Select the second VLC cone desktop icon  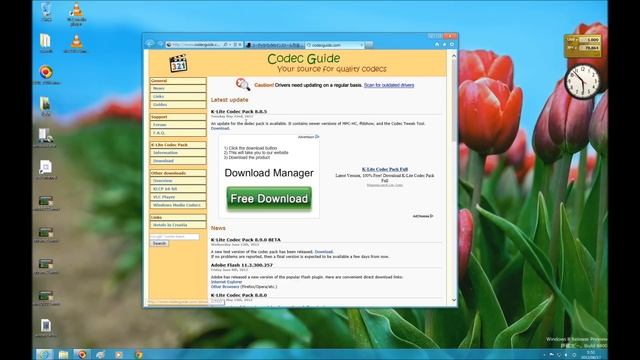76,43
